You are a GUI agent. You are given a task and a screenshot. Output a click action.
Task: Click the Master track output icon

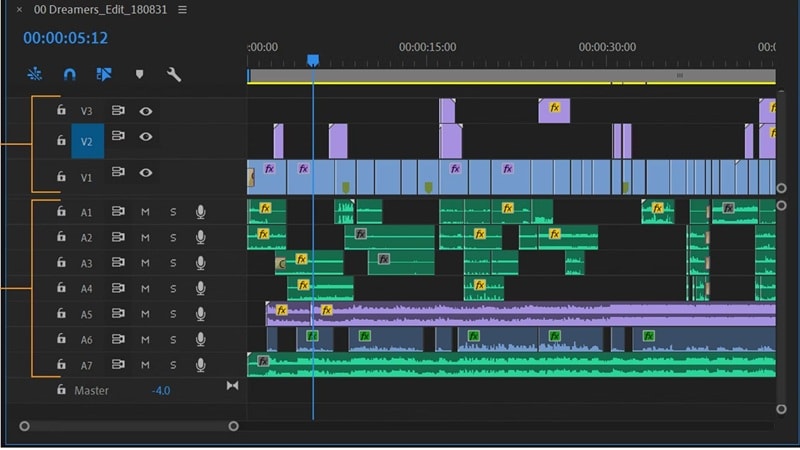click(232, 386)
